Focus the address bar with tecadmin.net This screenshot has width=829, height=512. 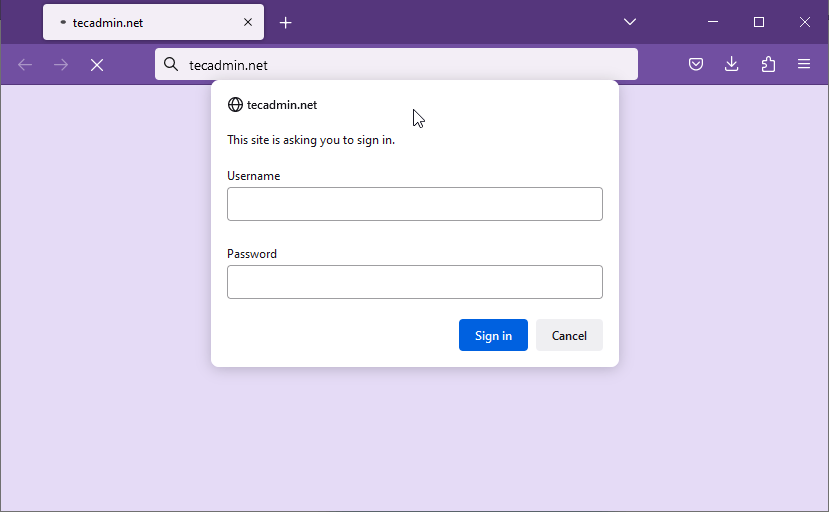pyautogui.click(x=396, y=65)
